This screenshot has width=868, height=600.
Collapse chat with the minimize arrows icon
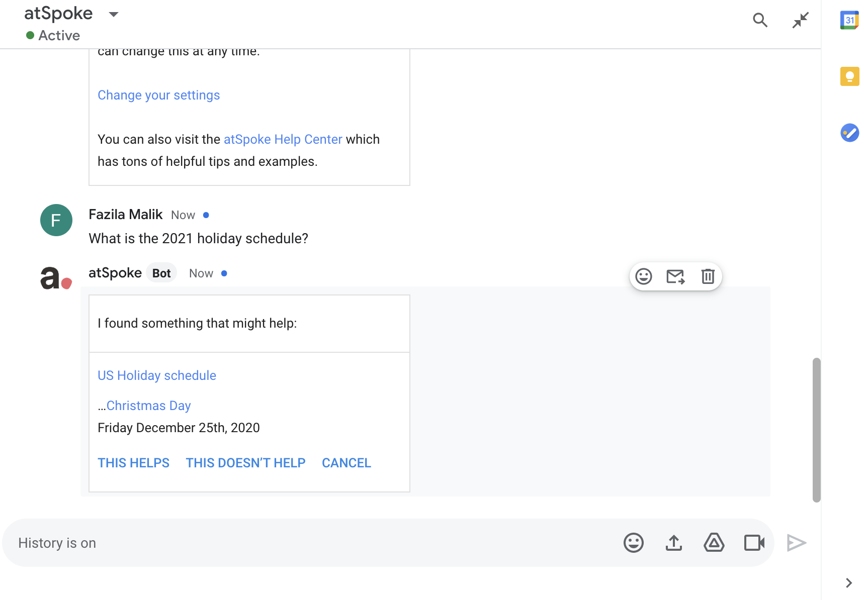[x=800, y=20]
